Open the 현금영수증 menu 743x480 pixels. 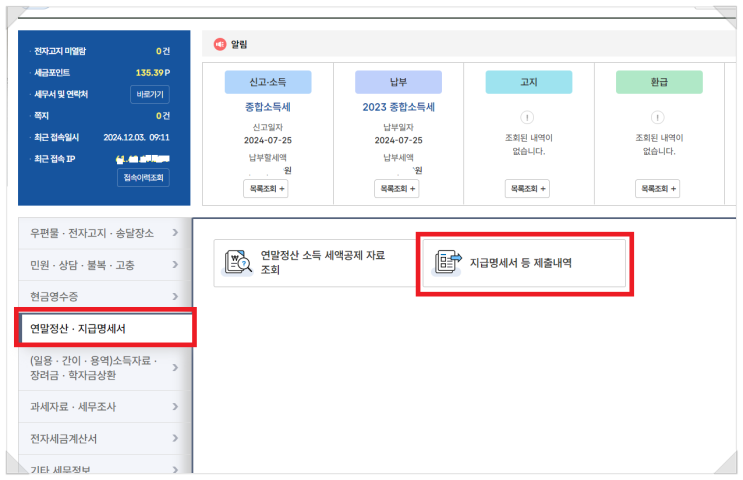[x=105, y=297]
